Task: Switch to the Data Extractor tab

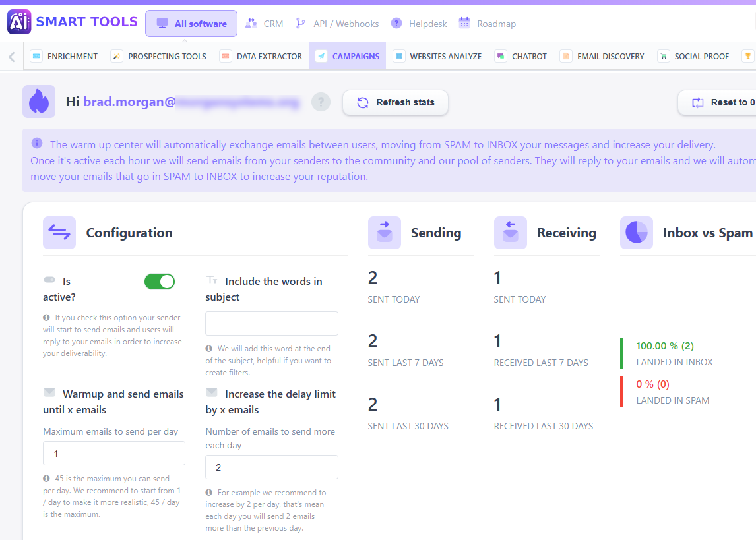Action: point(261,56)
